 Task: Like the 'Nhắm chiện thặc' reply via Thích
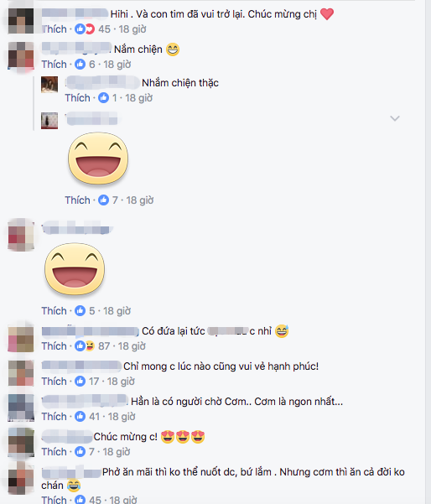pos(77,98)
